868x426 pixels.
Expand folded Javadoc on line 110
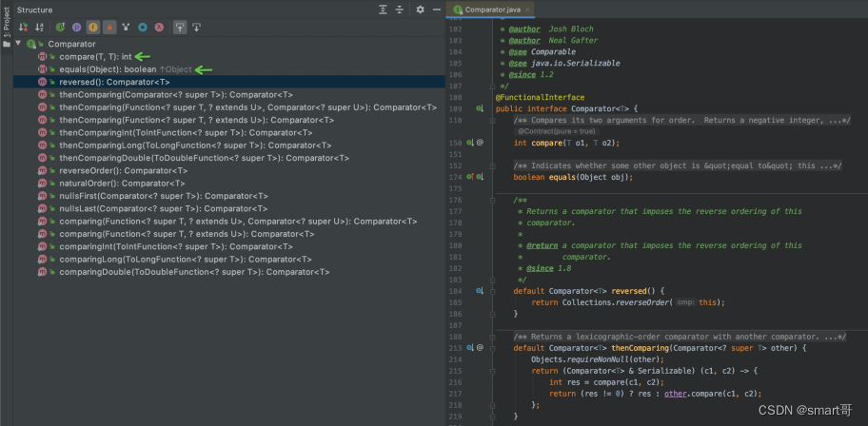[492, 120]
